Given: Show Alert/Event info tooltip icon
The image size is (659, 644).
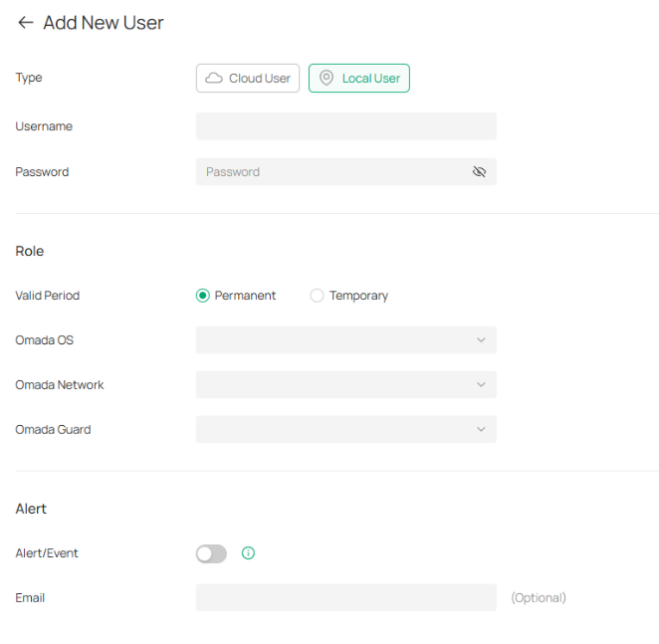Looking at the screenshot, I should (x=249, y=553).
